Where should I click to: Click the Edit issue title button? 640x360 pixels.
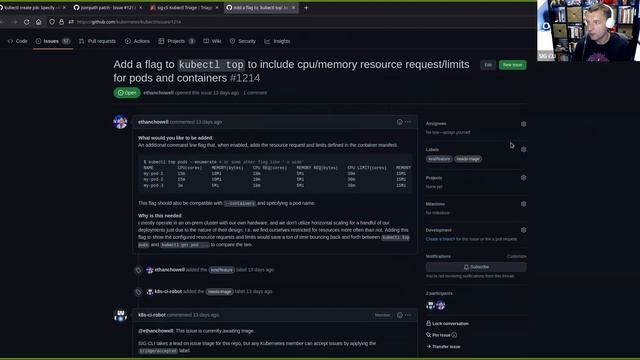[488, 65]
